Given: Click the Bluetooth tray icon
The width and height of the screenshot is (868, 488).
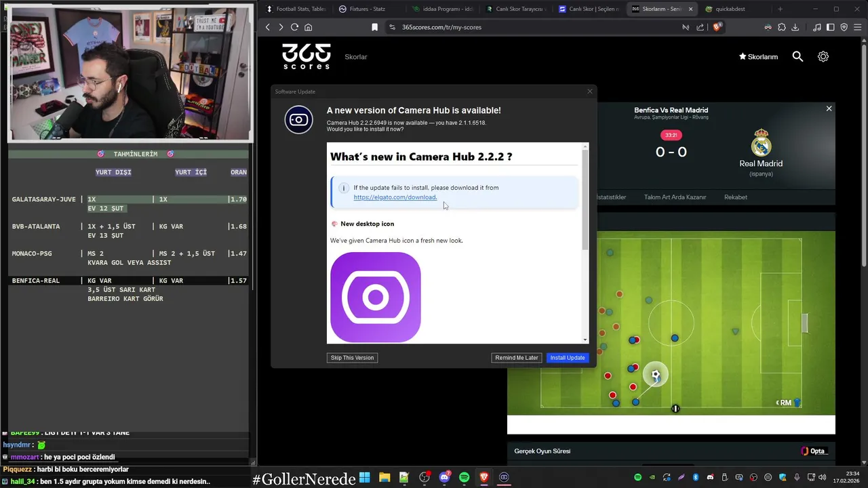Looking at the screenshot, I should click(x=696, y=477).
